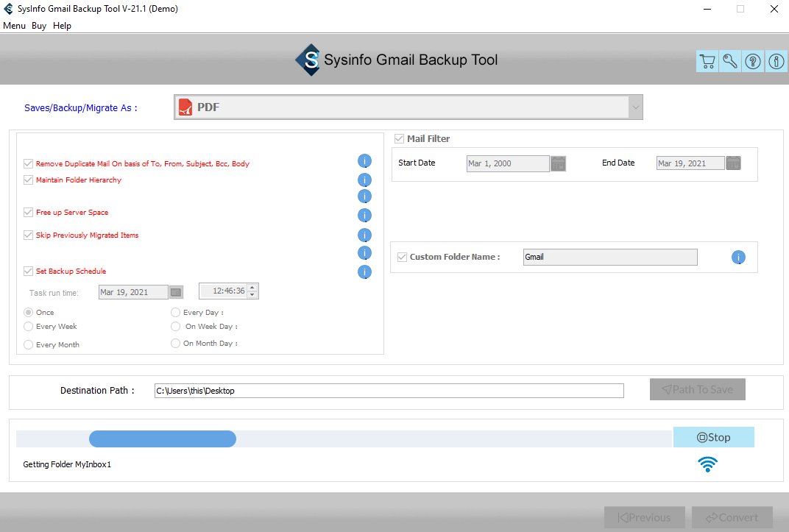Open the Buy menu
Image resolution: width=789 pixels, height=532 pixels.
(39, 26)
